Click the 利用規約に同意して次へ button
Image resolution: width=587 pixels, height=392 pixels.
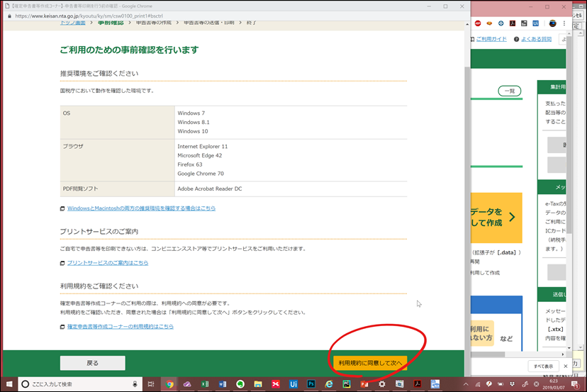(x=370, y=363)
